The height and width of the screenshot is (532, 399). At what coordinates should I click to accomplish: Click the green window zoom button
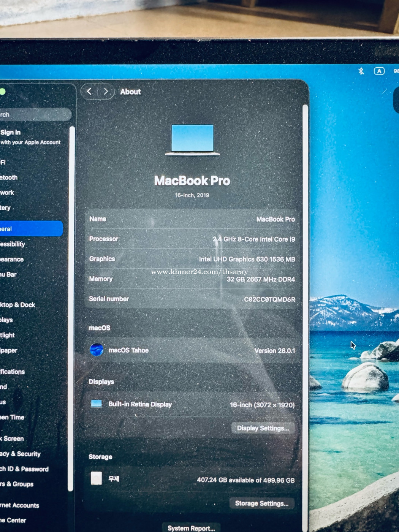click(x=2, y=92)
